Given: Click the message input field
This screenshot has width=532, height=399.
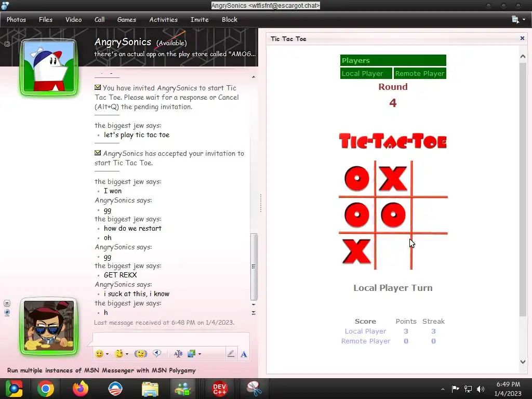Looking at the screenshot, I should [x=171, y=339].
